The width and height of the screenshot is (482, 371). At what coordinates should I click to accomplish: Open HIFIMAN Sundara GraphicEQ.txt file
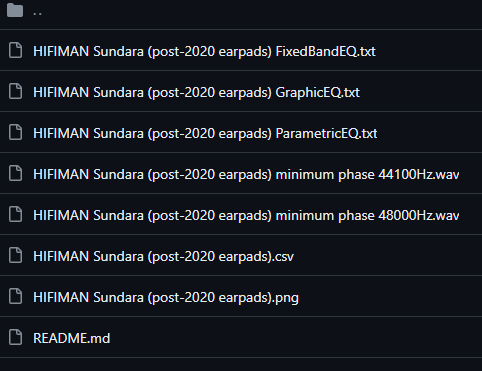[x=196, y=92]
